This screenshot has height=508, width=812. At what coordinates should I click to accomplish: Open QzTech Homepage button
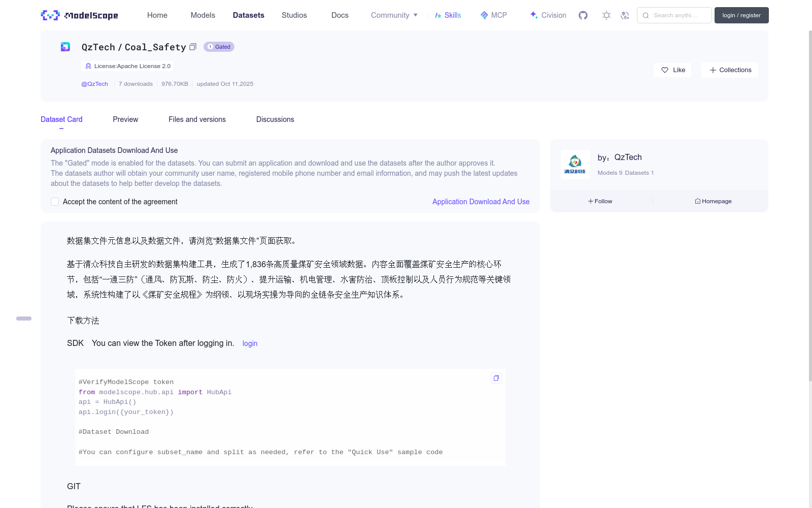tap(713, 201)
